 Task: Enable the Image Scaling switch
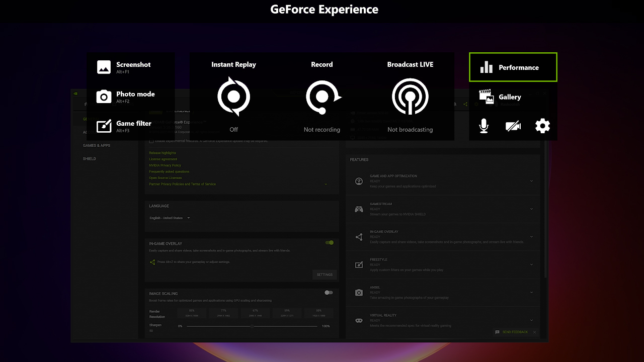[329, 293]
